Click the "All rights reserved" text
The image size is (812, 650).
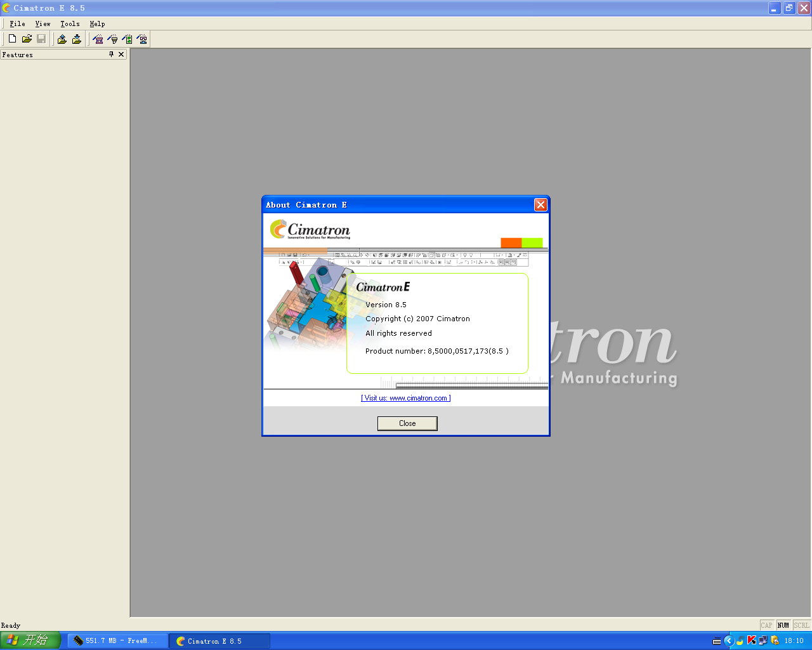click(x=398, y=333)
